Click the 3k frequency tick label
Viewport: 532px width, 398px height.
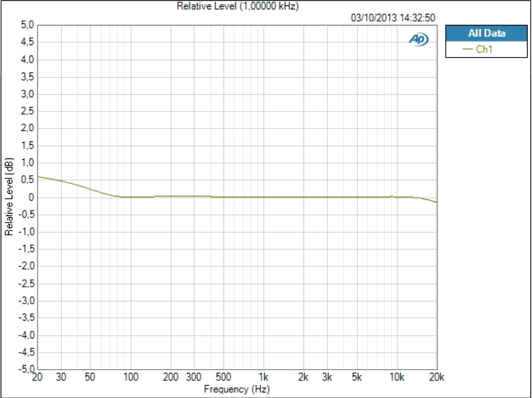[x=327, y=377]
